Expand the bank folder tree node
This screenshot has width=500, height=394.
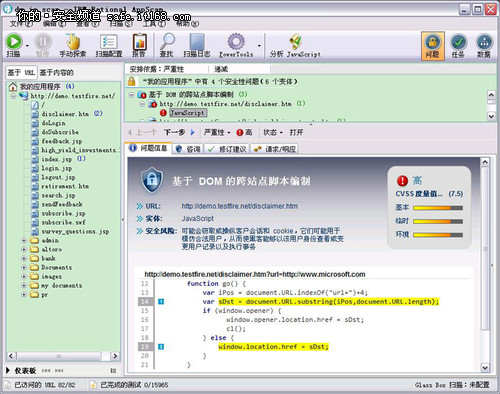(x=24, y=258)
